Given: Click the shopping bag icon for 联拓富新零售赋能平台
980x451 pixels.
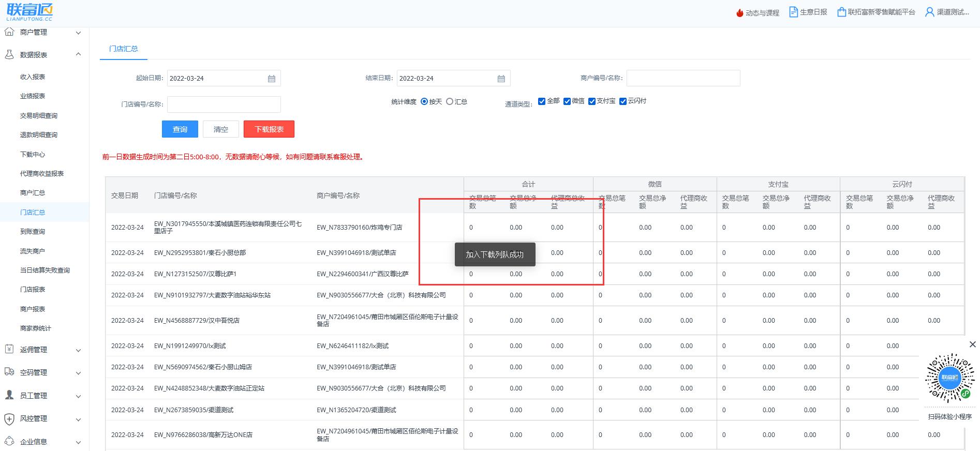Looking at the screenshot, I should (x=841, y=12).
